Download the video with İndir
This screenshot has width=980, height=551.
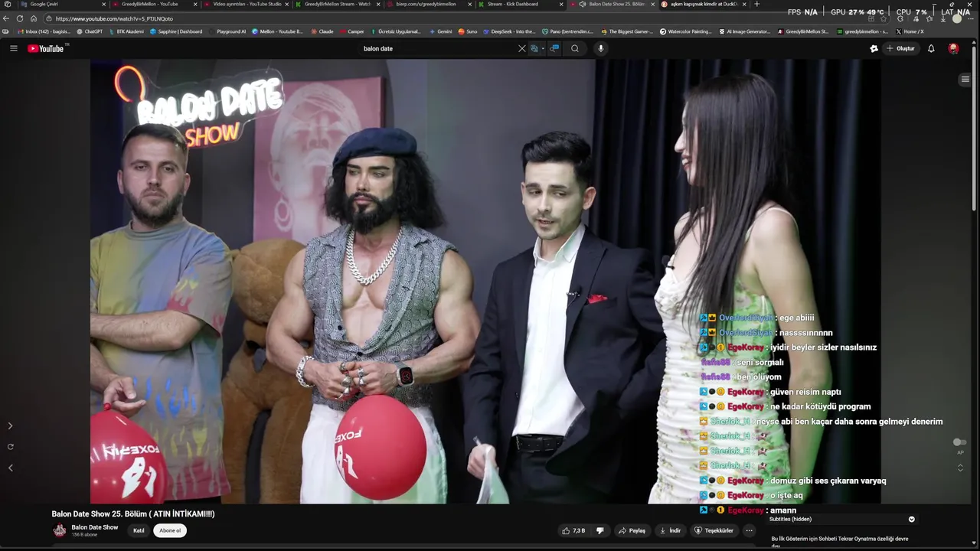(671, 530)
